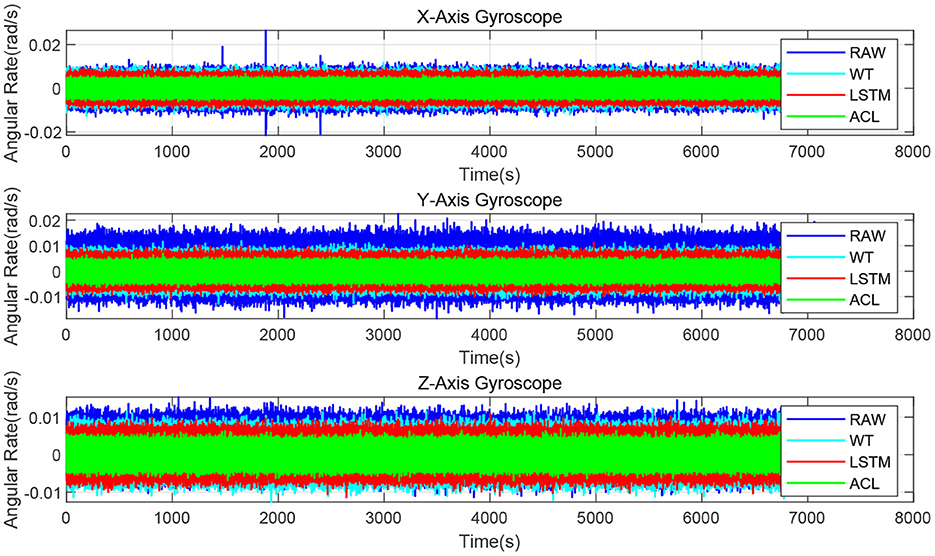Viewport: 935px width, 556px height.
Task: Select ACL label in Y-Axis Gyroscope legend
Action: [864, 300]
